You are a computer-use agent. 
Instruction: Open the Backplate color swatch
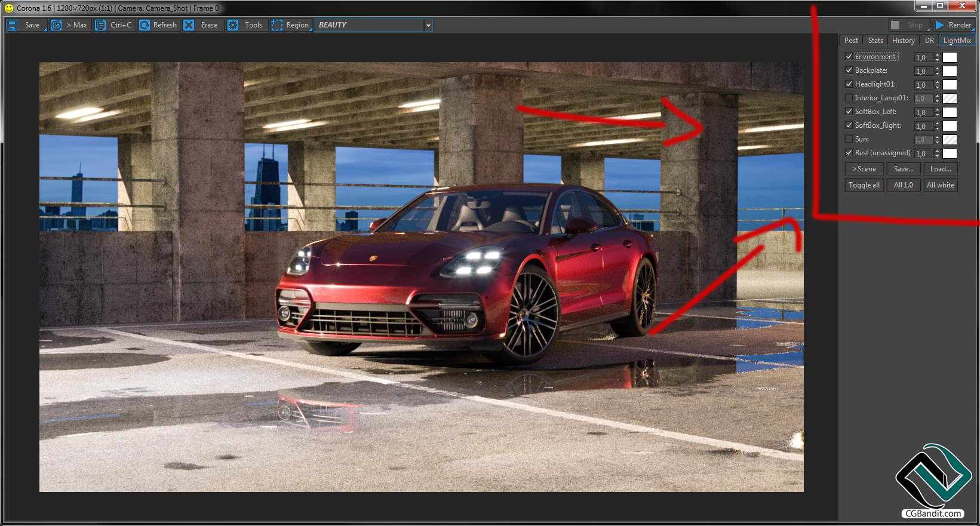[x=950, y=71]
